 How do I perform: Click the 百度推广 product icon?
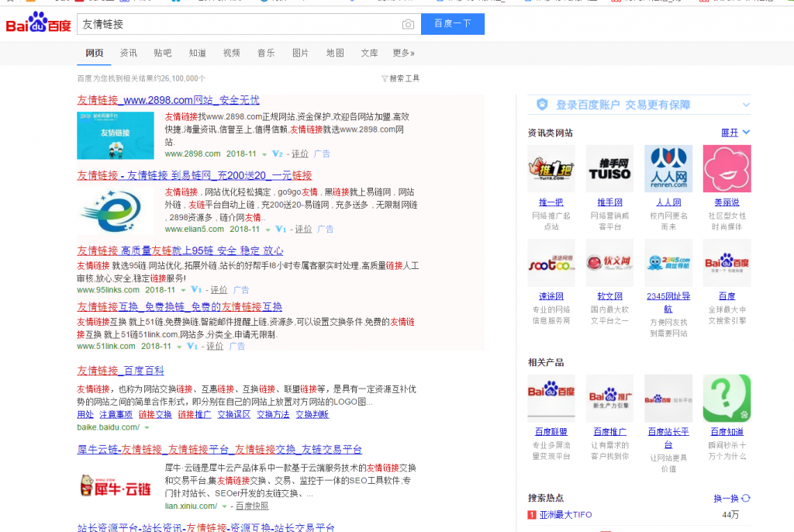pyautogui.click(x=609, y=399)
